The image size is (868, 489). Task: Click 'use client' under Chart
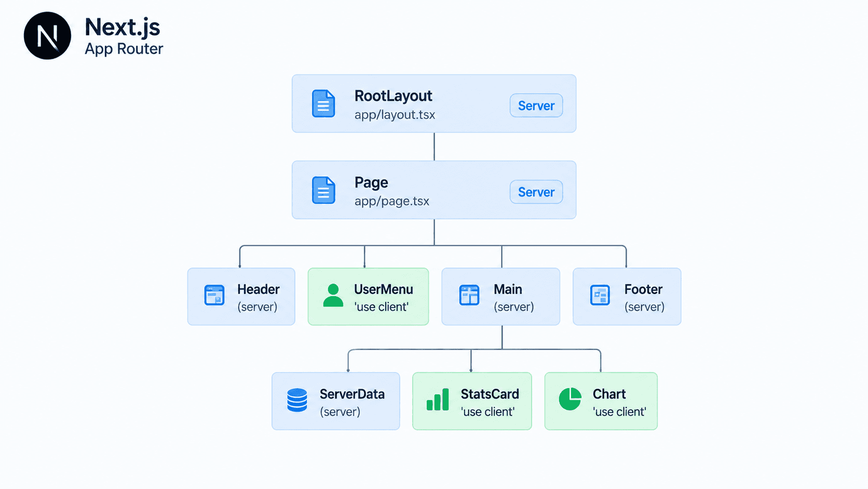pyautogui.click(x=620, y=412)
